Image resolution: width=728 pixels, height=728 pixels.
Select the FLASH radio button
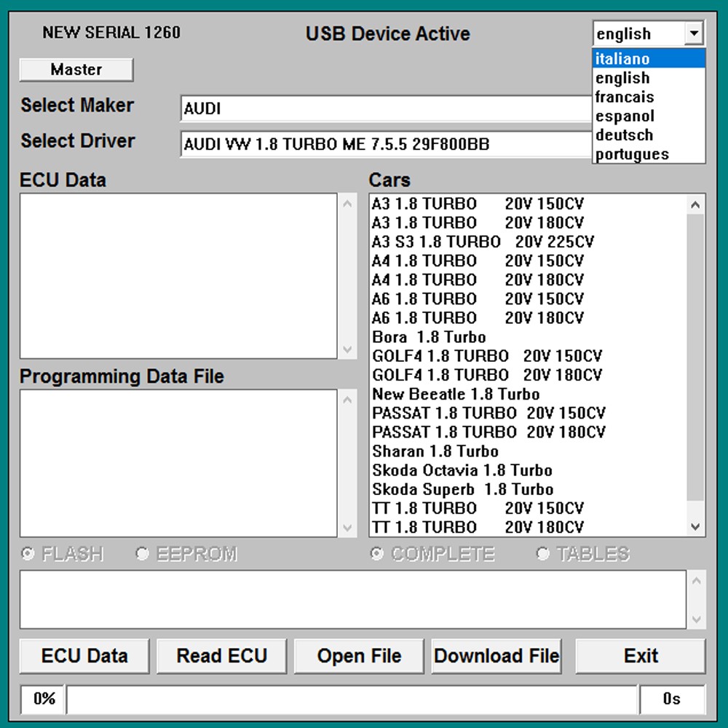[27, 554]
